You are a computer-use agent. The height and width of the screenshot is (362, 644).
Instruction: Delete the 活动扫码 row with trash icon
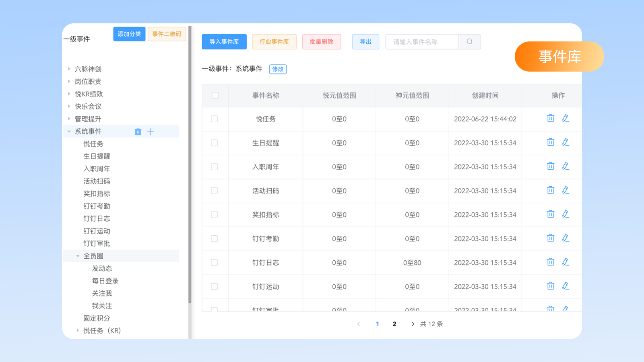[x=550, y=190]
